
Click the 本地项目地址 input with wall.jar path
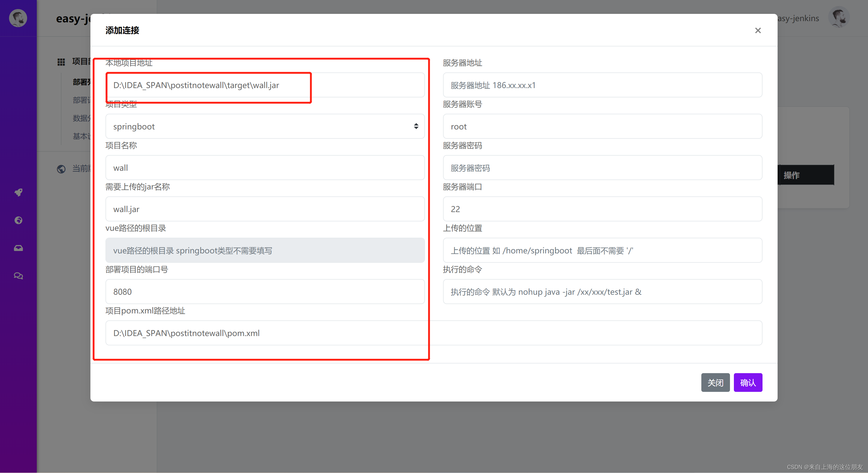[265, 85]
